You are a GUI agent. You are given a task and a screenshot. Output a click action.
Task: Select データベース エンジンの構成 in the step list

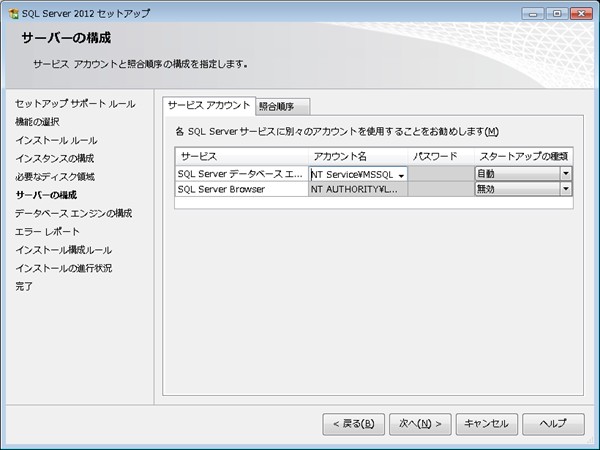[x=73, y=214]
